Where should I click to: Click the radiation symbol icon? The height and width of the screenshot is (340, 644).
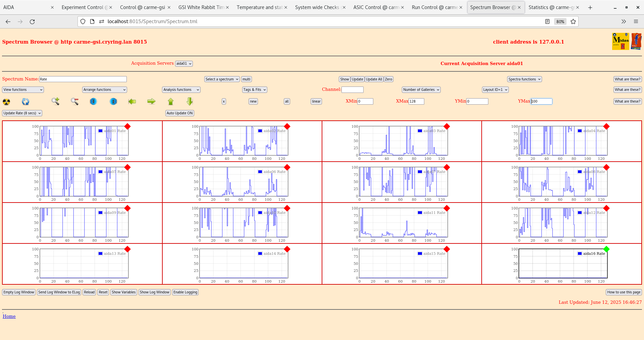point(6,101)
